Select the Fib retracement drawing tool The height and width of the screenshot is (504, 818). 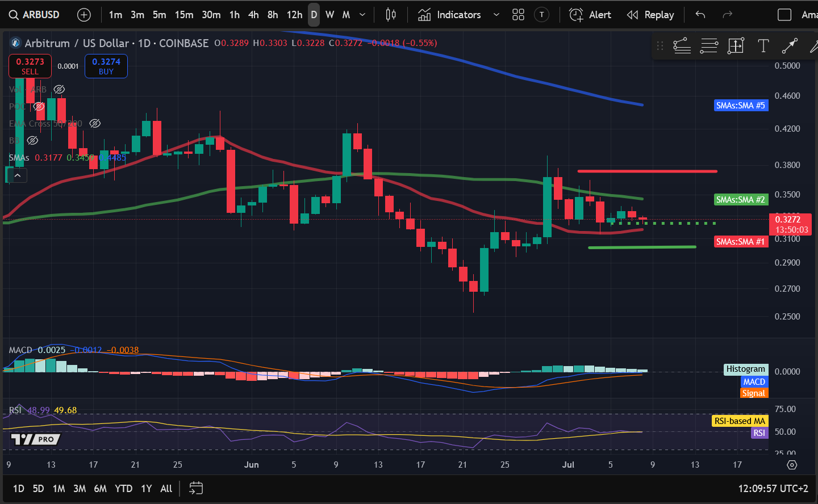pyautogui.click(x=682, y=46)
